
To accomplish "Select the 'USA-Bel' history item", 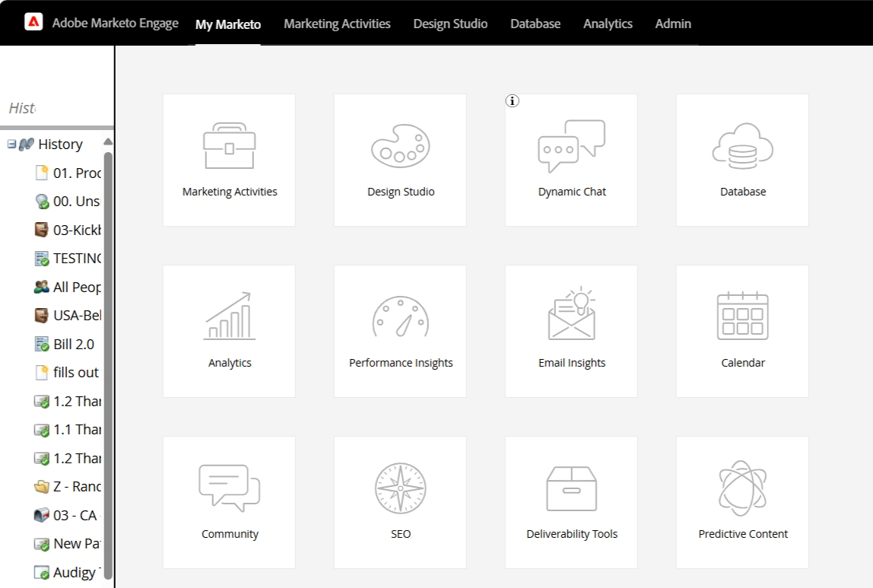I will tap(68, 315).
